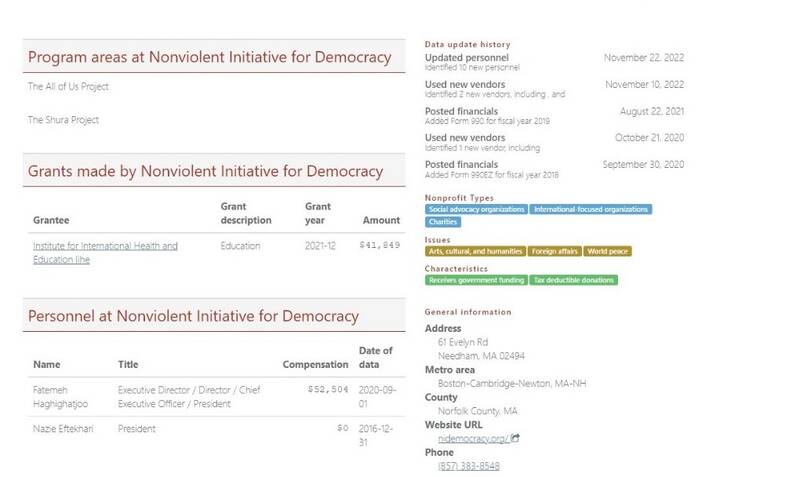Screen dimensions: 800x477
Task: Click the All of Us Project entry
Action: (x=68, y=86)
